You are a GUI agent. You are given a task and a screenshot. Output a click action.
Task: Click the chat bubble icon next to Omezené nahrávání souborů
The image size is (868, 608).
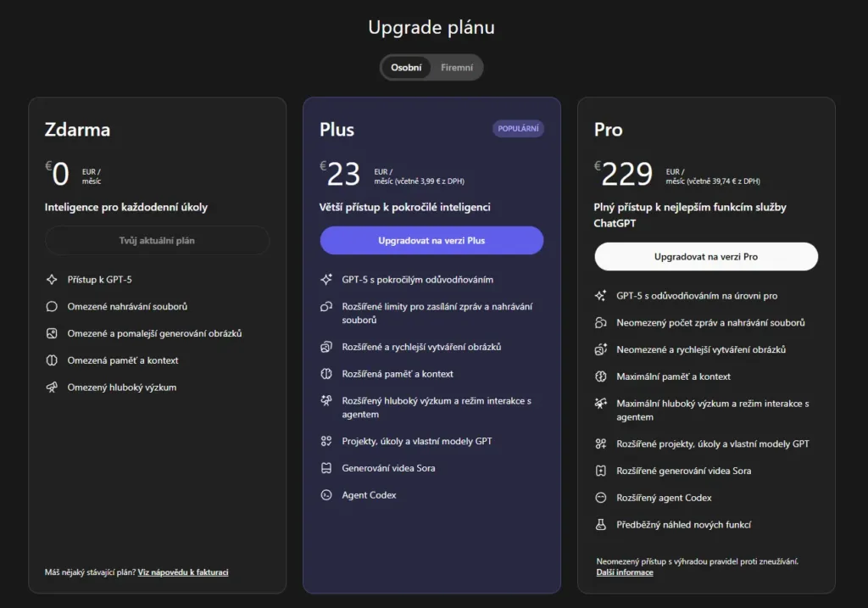tap(52, 306)
